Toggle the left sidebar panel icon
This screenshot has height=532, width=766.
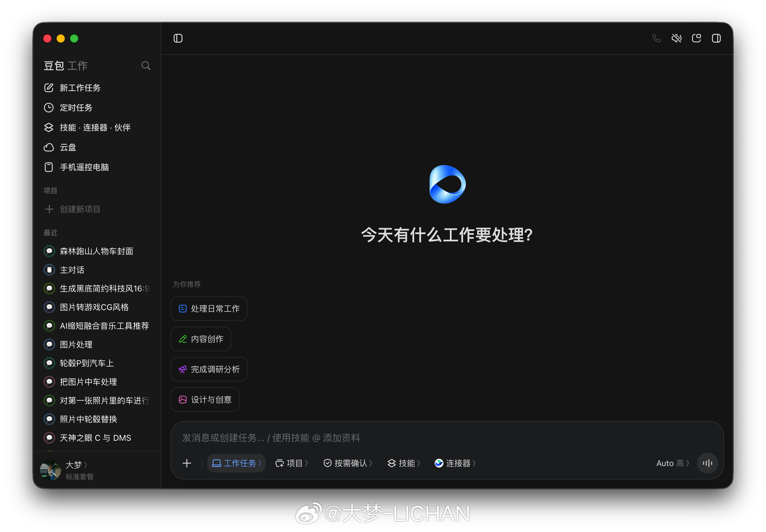(178, 38)
